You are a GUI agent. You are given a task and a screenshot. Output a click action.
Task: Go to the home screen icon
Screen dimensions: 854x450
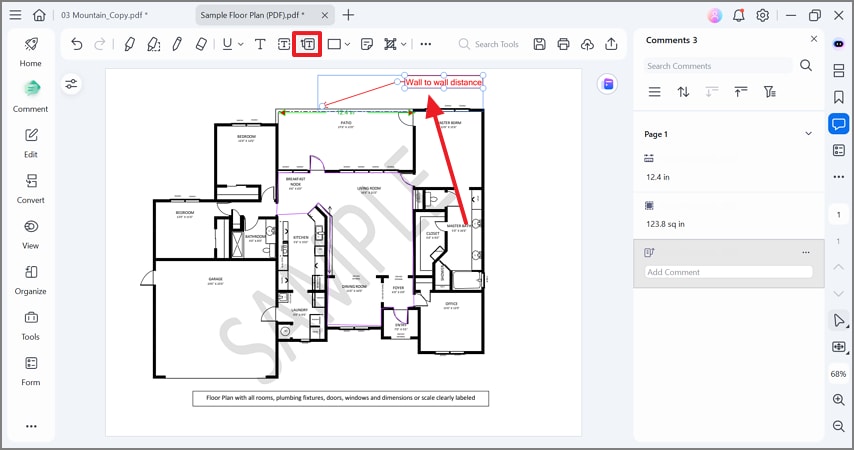pos(39,15)
